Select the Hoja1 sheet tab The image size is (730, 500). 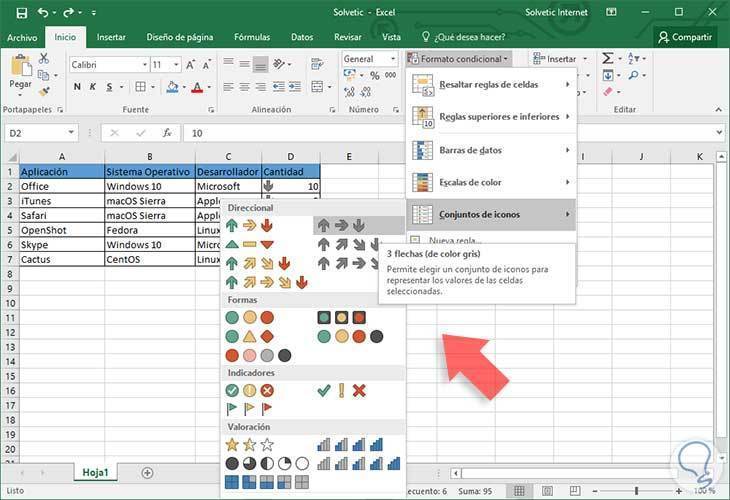click(95, 472)
